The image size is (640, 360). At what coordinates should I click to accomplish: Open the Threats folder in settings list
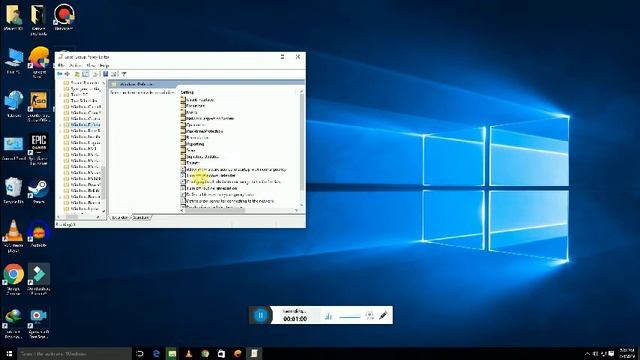190,162
